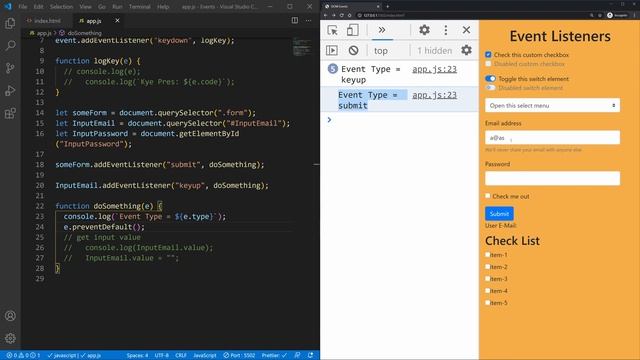Open console context selector 'top'
The width and height of the screenshot is (640, 360).
tap(380, 51)
